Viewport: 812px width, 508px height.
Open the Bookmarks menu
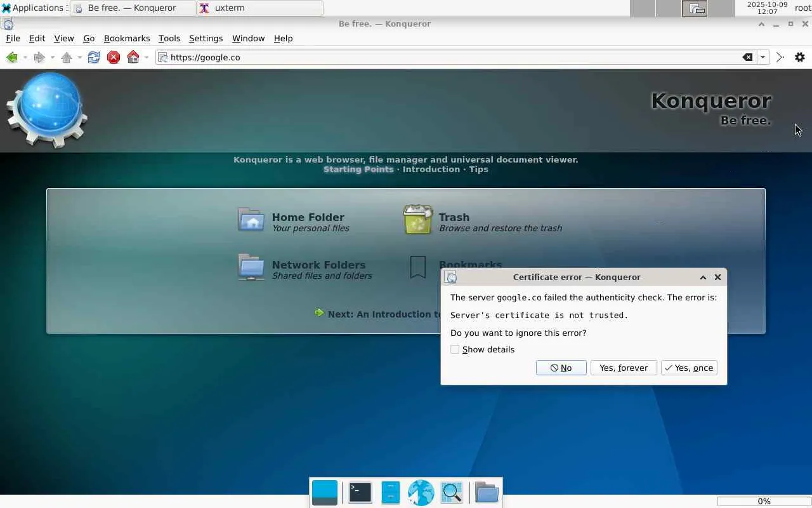127,38
